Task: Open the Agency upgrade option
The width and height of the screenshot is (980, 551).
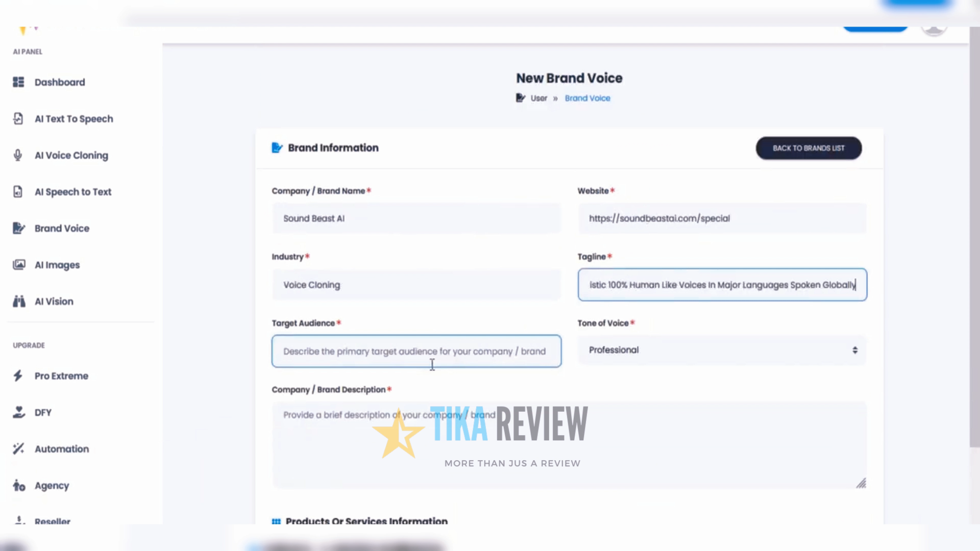Action: 52,486
